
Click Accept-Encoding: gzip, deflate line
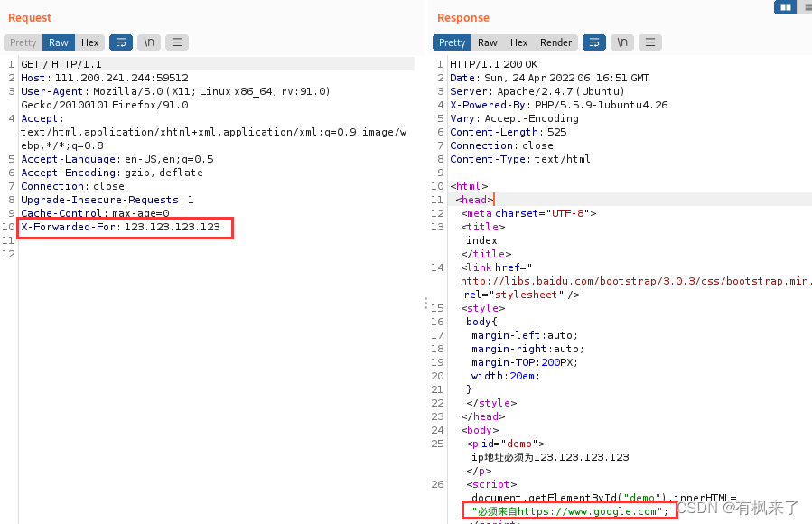(112, 173)
